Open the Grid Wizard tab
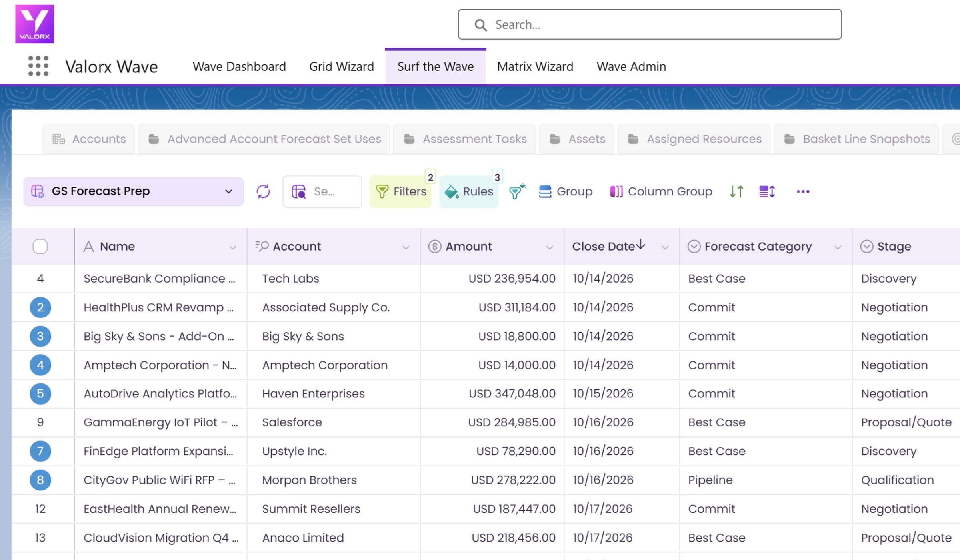Viewport: 960px width, 560px height. pyautogui.click(x=342, y=66)
